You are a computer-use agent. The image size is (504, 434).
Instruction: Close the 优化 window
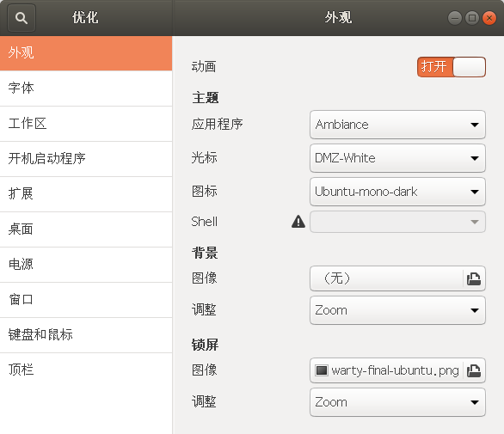click(489, 18)
